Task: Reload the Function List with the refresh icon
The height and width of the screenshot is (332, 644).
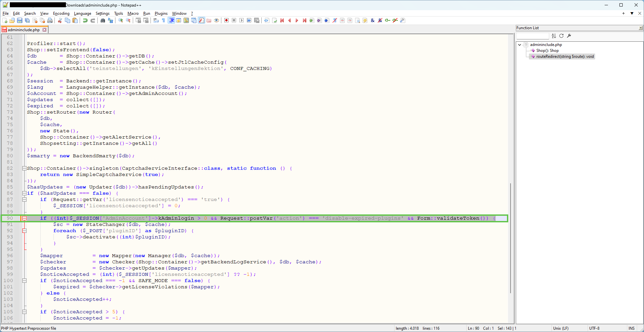Action: tap(561, 36)
